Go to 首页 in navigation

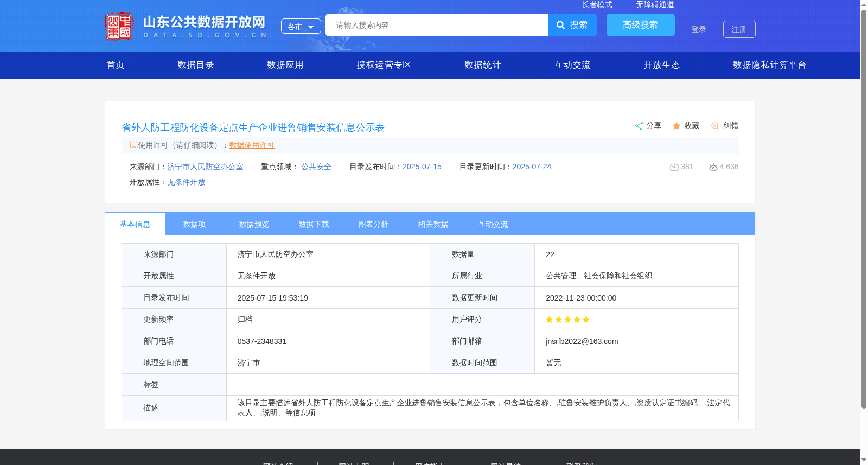(x=116, y=65)
